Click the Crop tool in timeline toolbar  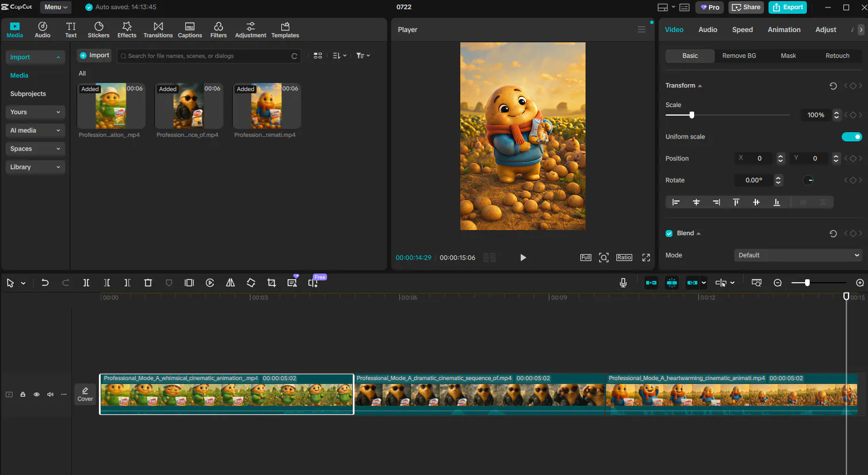pos(272,283)
